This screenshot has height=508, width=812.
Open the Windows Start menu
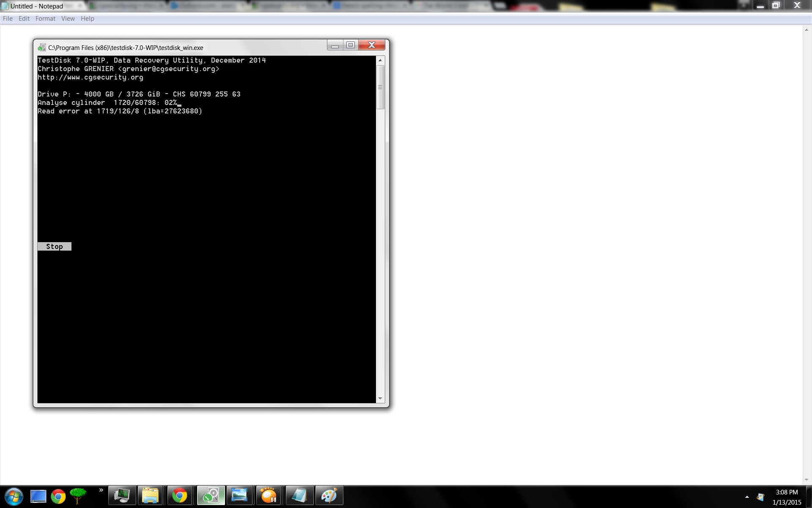click(14, 496)
